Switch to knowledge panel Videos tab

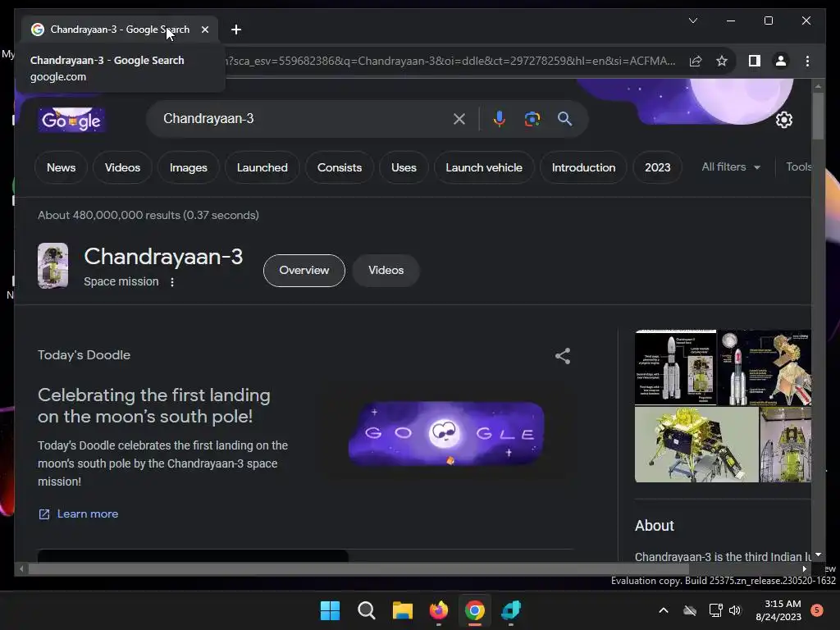tap(386, 271)
